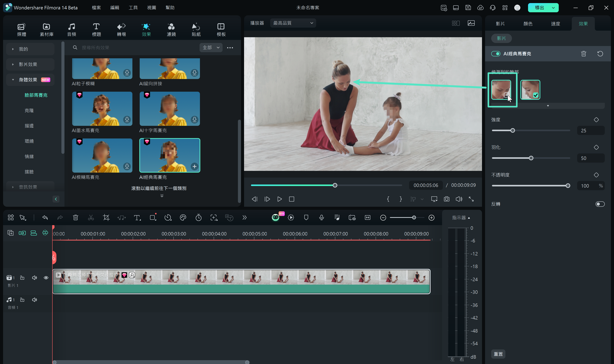
Task: Mute the 影片 1 track speaker
Action: pos(34,278)
